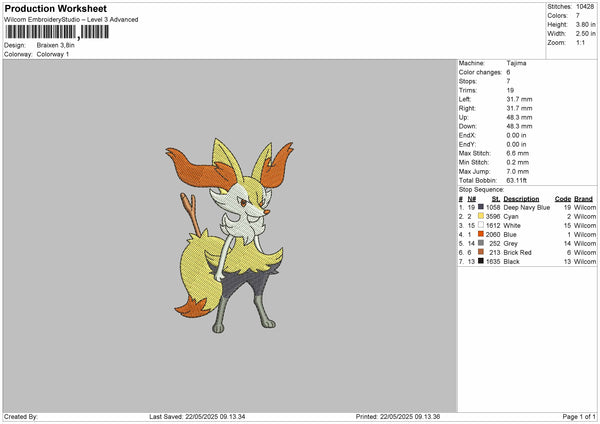Click the zoom value '1:1'
The image size is (600, 424).
tap(580, 42)
